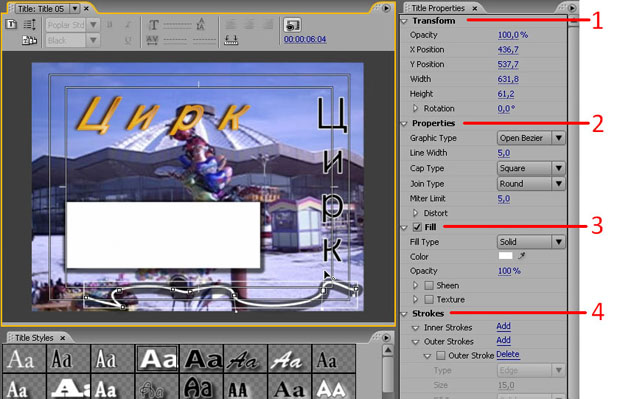Expand the Rotation property

[415, 108]
